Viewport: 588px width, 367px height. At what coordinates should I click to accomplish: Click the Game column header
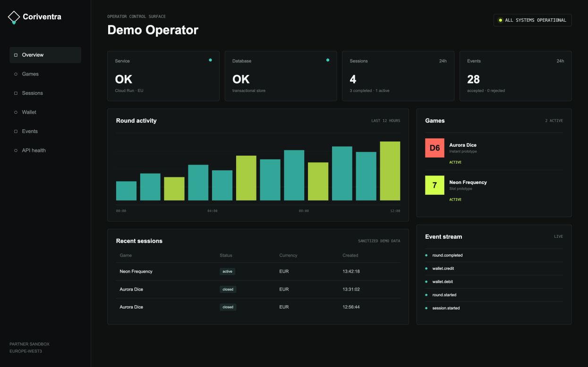[126, 255]
